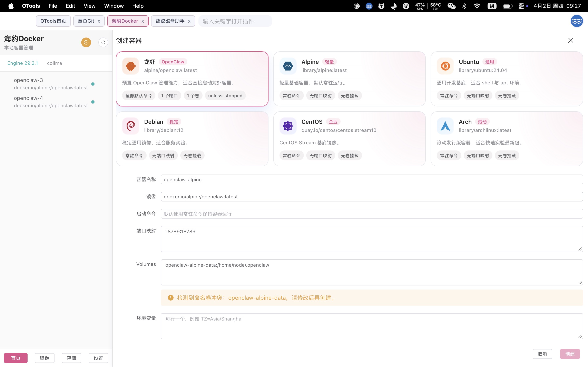Pick the Ubuntu template logo
This screenshot has height=367, width=588.
tap(445, 66)
